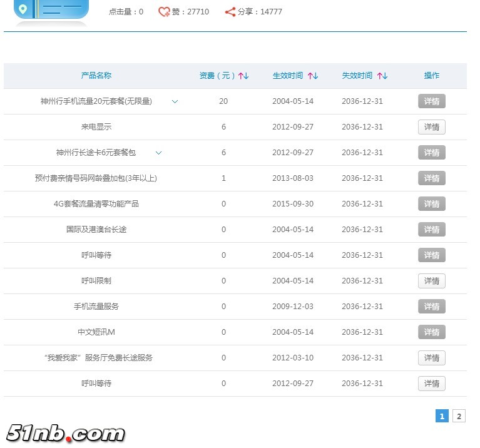Select product name 来电显示
Image resolution: width=480 pixels, height=448 pixels.
click(x=96, y=127)
